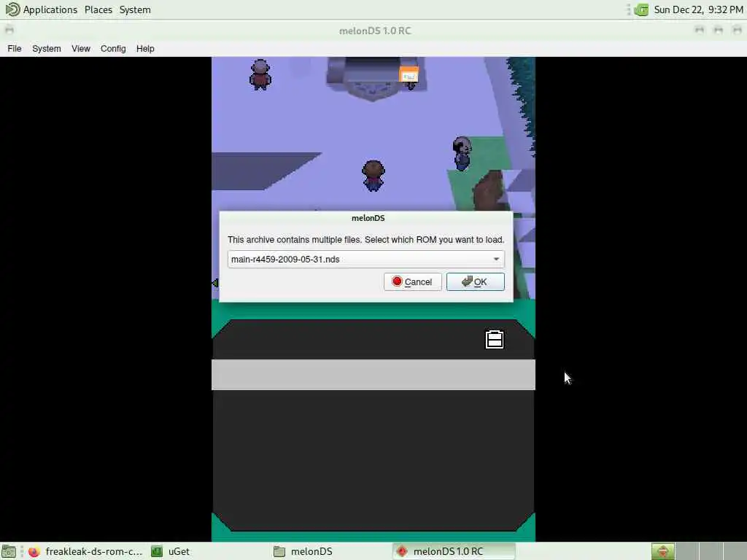Click the player character in game
747x560 pixels.
373,176
